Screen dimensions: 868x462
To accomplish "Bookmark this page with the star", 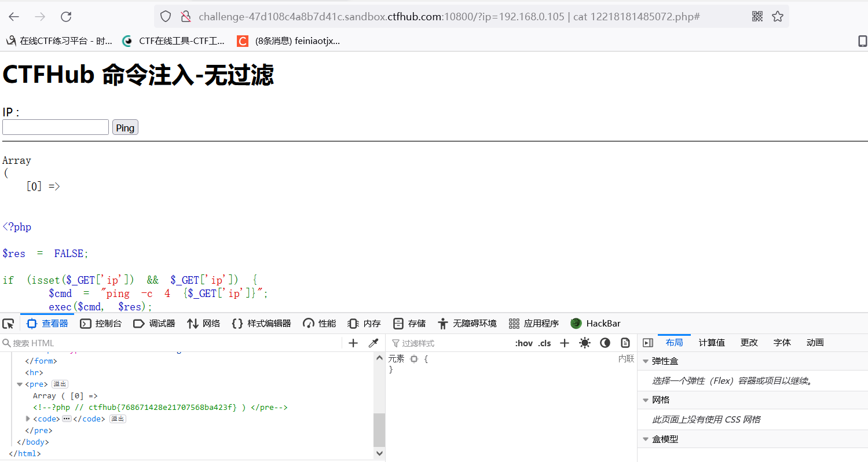I will [778, 17].
